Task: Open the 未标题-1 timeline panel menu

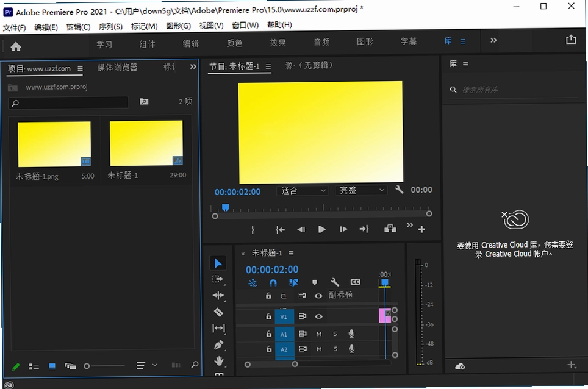Action: coord(291,253)
